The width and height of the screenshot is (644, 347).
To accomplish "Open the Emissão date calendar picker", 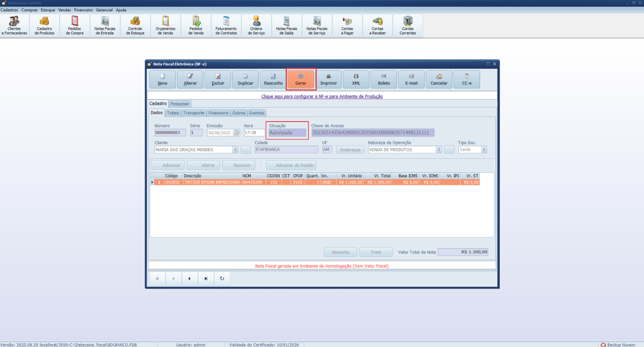I will coord(236,133).
